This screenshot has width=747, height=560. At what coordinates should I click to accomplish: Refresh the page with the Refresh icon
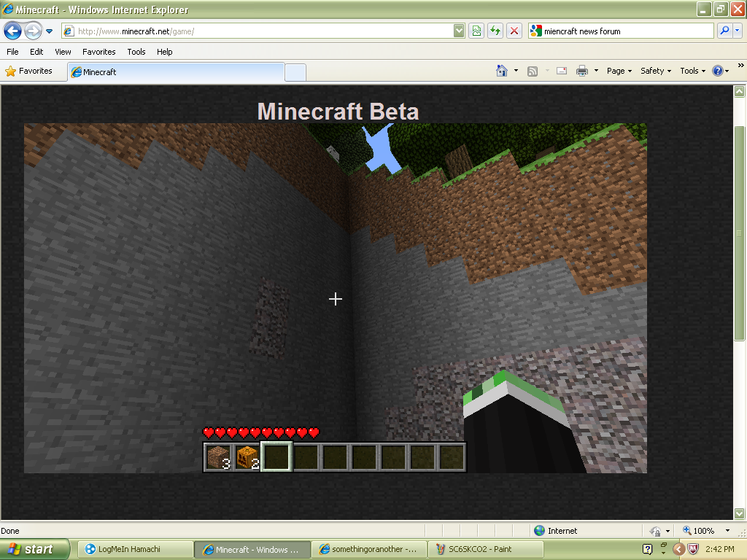tap(495, 31)
